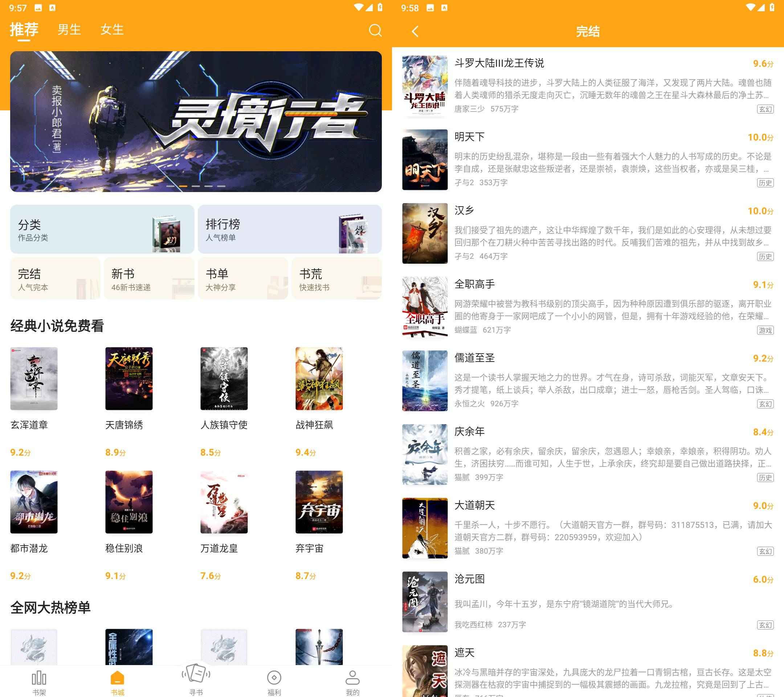This screenshot has height=697, width=784.
Task: Open the 书荒 quick find card
Action: 336,279
